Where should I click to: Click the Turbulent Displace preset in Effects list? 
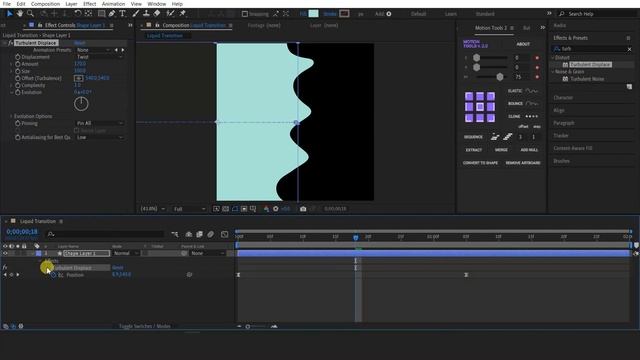coord(590,64)
